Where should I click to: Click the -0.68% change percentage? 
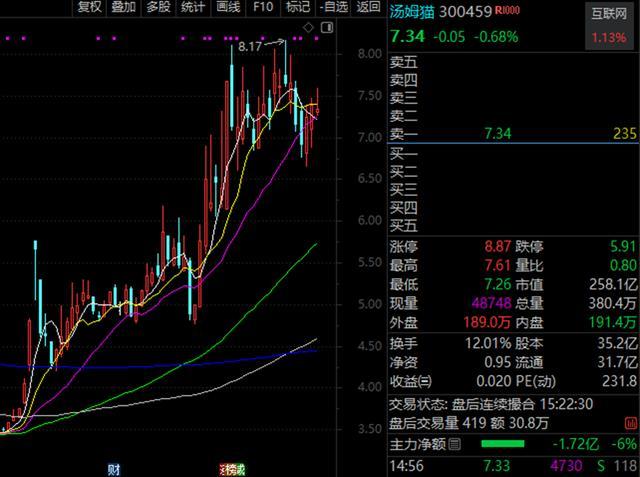(x=496, y=37)
